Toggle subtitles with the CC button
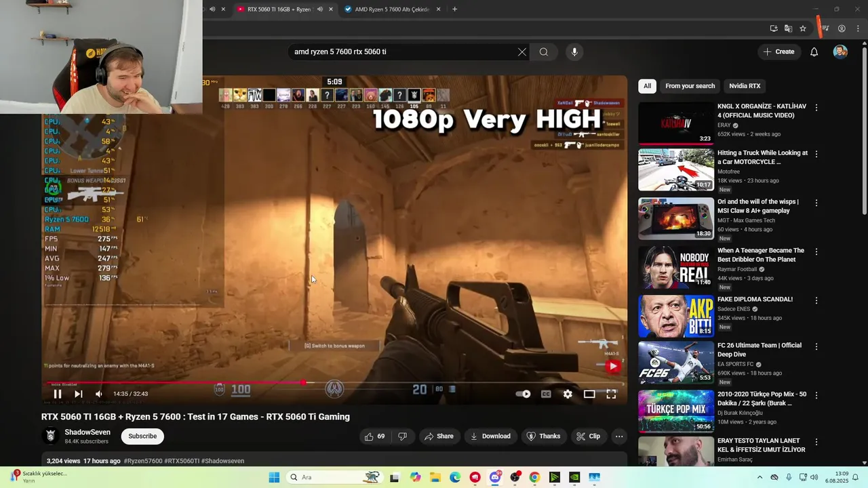Viewport: 868px width, 488px height. tap(546, 394)
